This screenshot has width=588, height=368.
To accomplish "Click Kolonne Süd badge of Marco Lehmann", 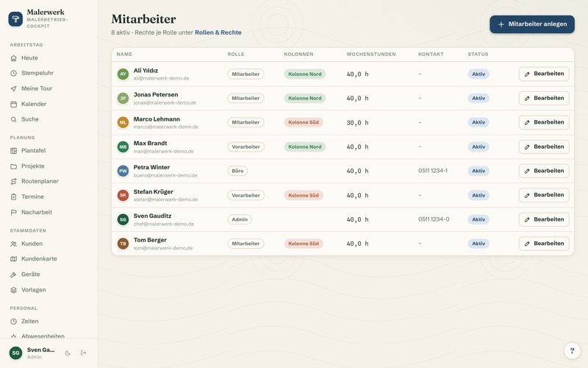I will pos(304,122).
